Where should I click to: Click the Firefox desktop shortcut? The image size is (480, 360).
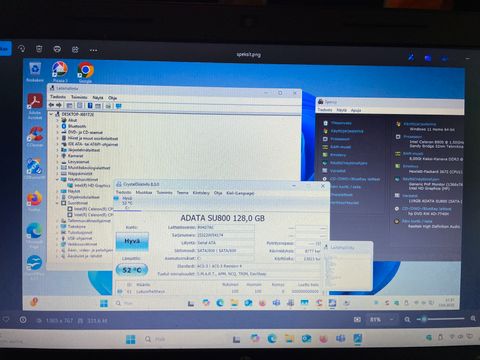pyautogui.click(x=34, y=201)
